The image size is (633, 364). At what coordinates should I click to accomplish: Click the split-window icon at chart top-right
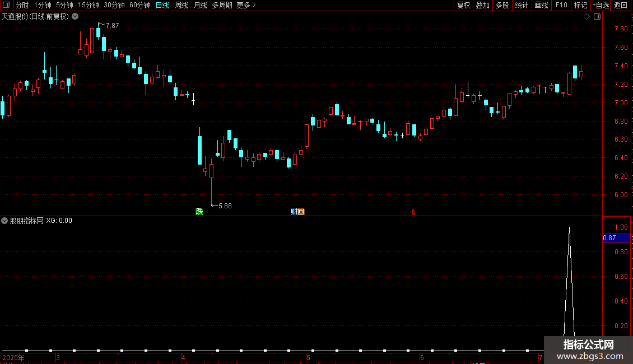coord(597,17)
